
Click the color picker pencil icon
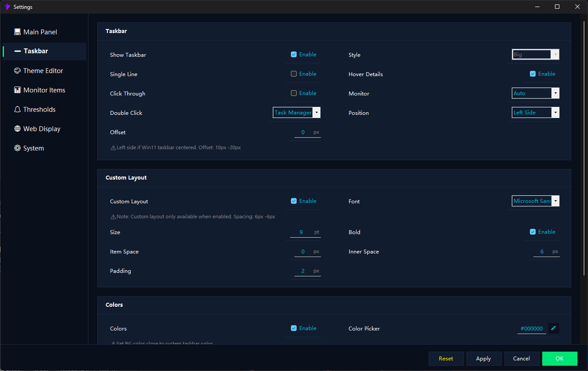[x=554, y=328]
